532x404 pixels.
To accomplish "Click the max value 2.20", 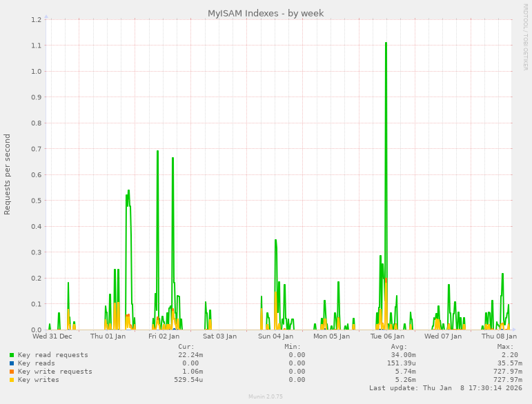I will click(510, 355).
